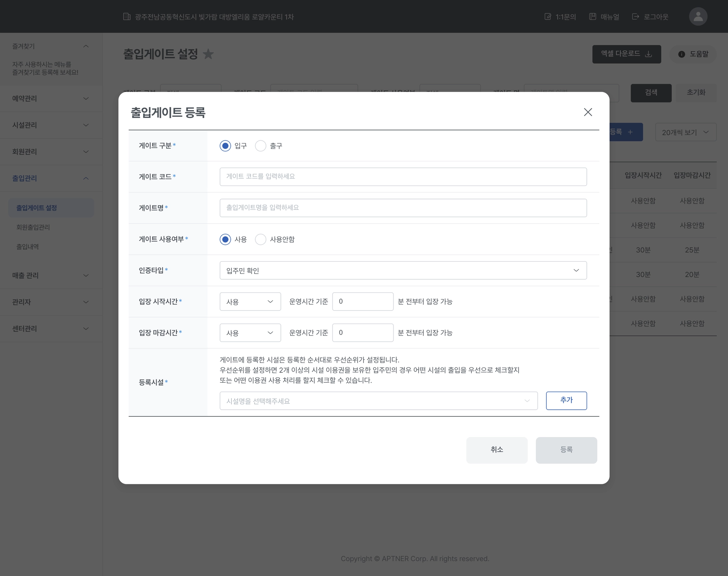Click the 1:1문의 inquiry icon
This screenshot has height=576, width=728.
click(x=548, y=17)
